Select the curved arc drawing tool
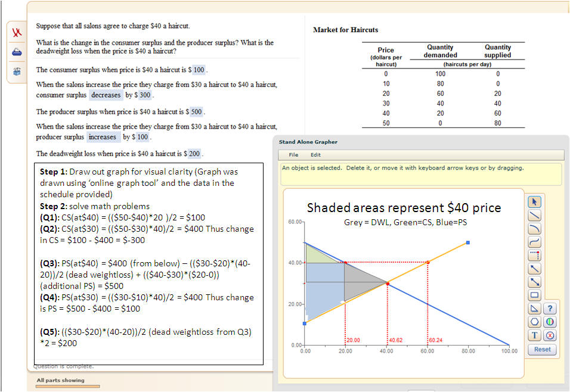The image size is (570, 392). 535,228
